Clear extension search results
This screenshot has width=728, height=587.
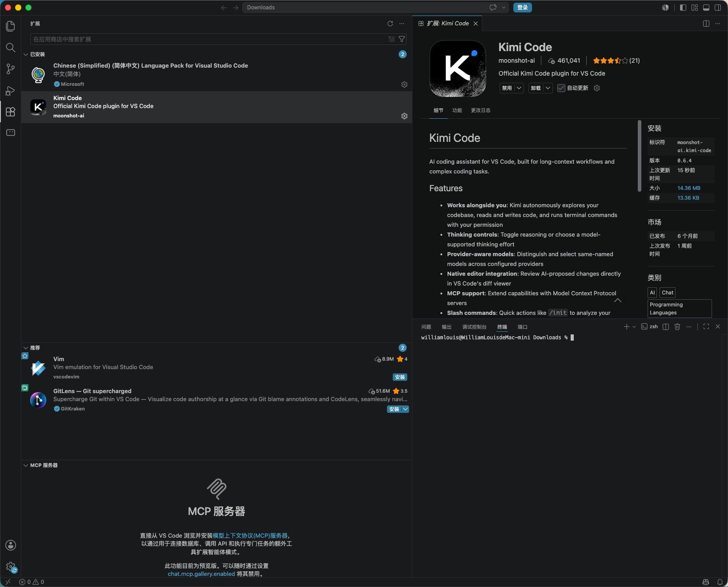pos(392,39)
